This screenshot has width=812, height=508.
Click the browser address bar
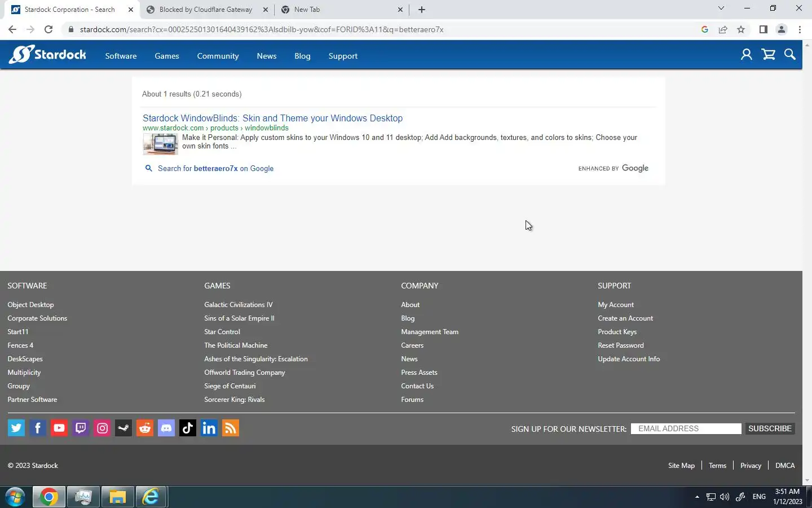[383, 29]
